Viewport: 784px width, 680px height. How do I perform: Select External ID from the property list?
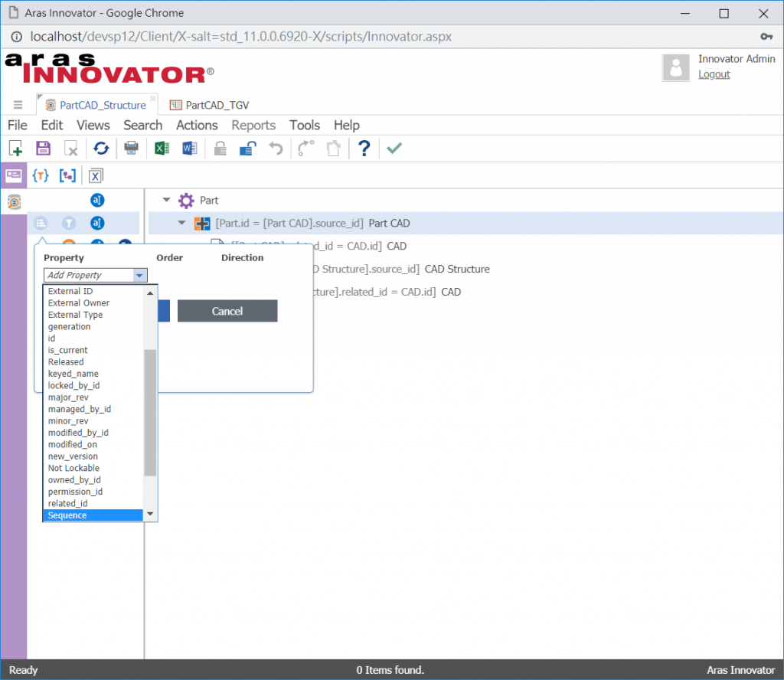tap(93, 291)
